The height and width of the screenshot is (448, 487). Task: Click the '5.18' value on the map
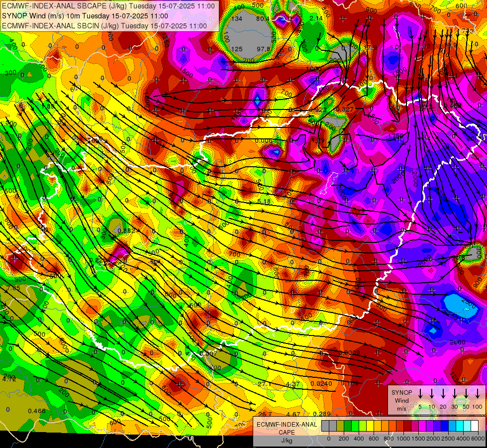[264, 202]
